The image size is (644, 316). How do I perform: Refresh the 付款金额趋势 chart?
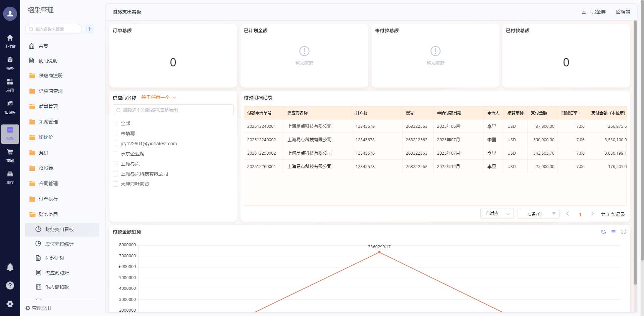(603, 232)
